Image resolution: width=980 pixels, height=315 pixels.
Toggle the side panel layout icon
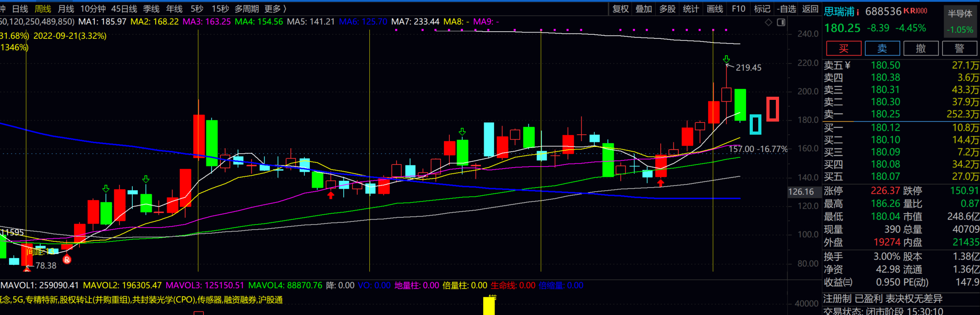[x=781, y=22]
